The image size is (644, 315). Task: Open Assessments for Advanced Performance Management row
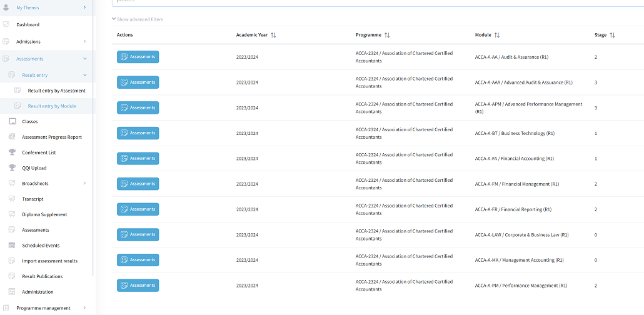click(x=138, y=107)
